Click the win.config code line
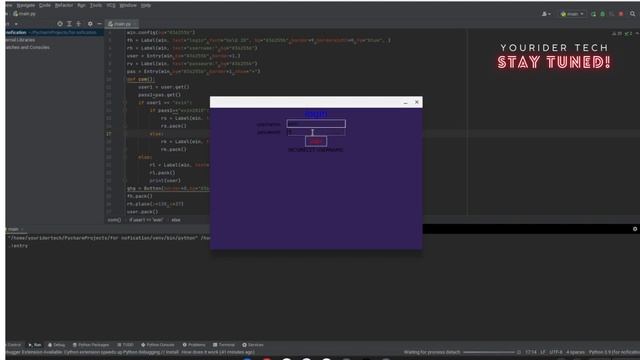640x360 pixels. pos(161,32)
